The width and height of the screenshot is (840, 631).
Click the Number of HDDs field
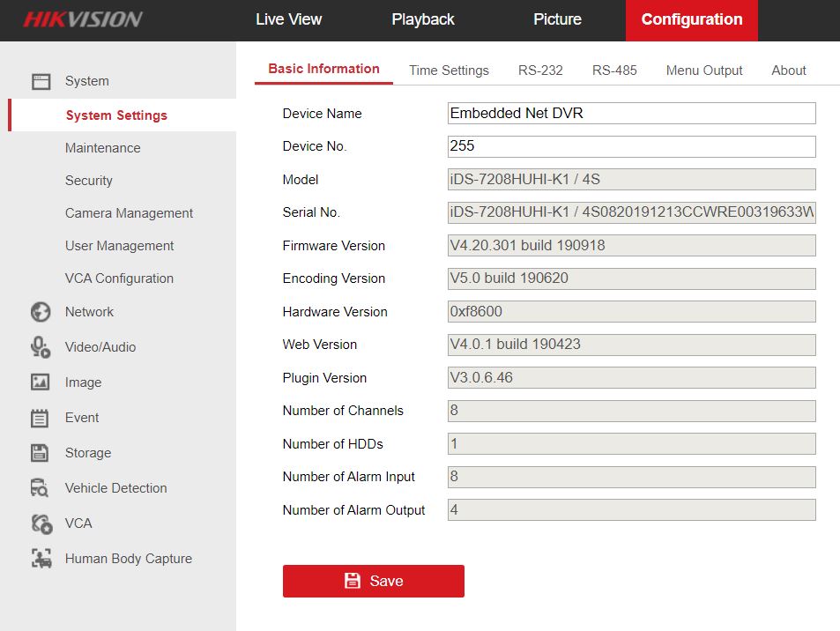pos(632,444)
